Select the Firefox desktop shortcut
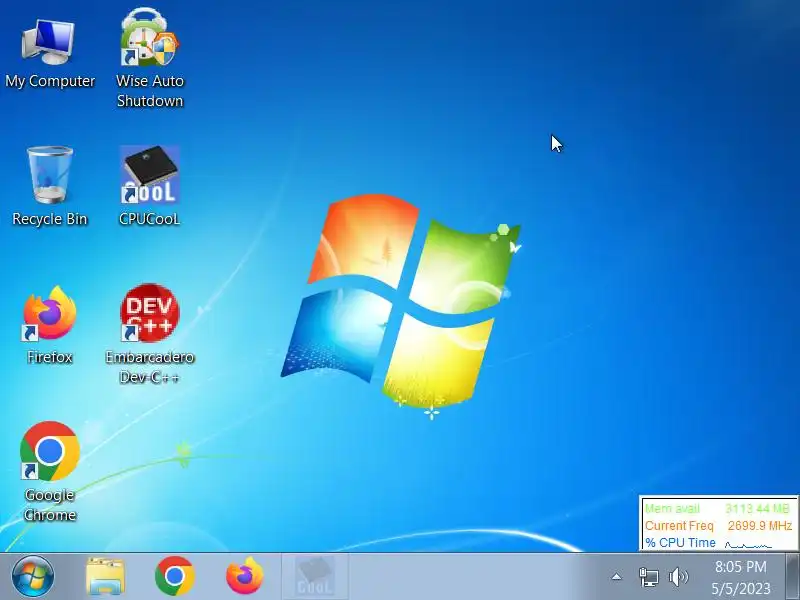Image resolution: width=800 pixels, height=600 pixels. (x=49, y=325)
